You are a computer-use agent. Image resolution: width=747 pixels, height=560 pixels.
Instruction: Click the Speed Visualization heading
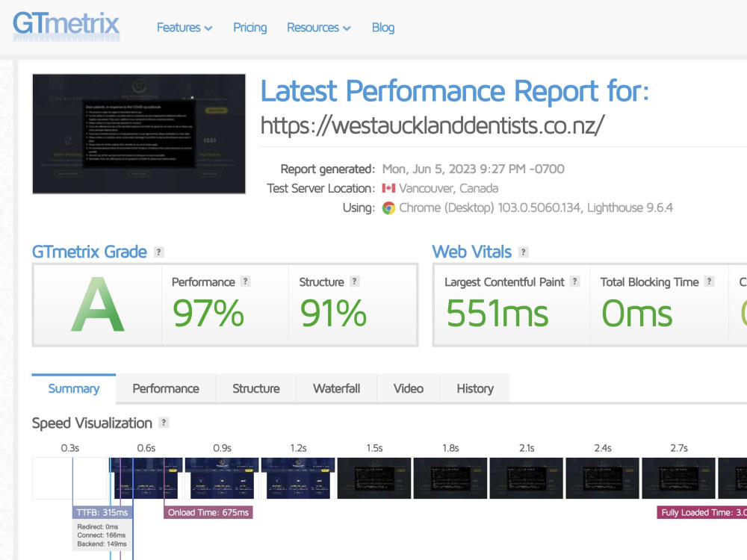pyautogui.click(x=92, y=423)
